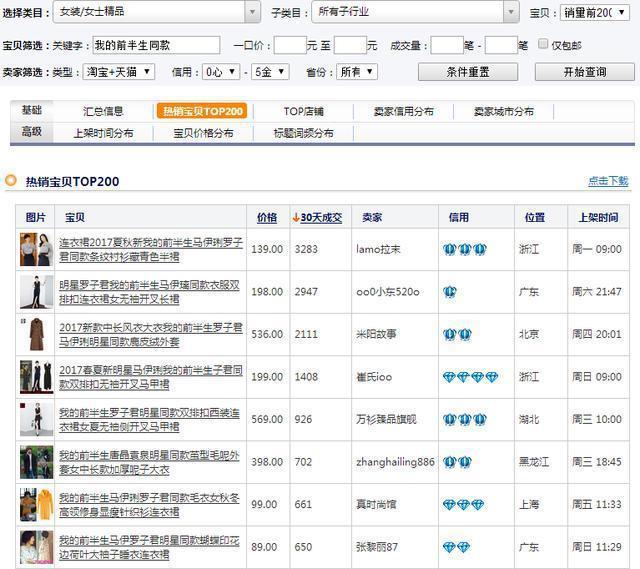Click the diamond credit icons for 崔氏ioo
The image size is (640, 569).
click(x=471, y=377)
